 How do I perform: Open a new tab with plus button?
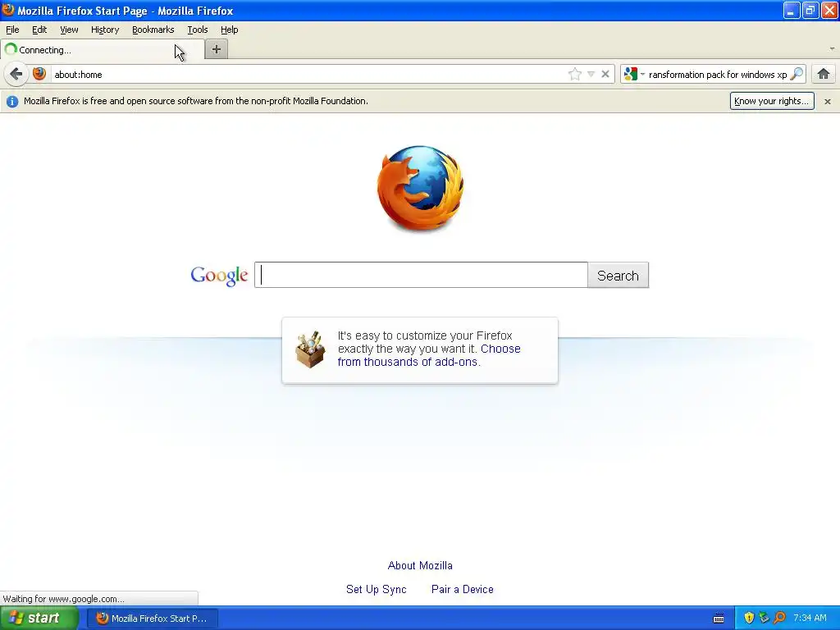click(217, 49)
